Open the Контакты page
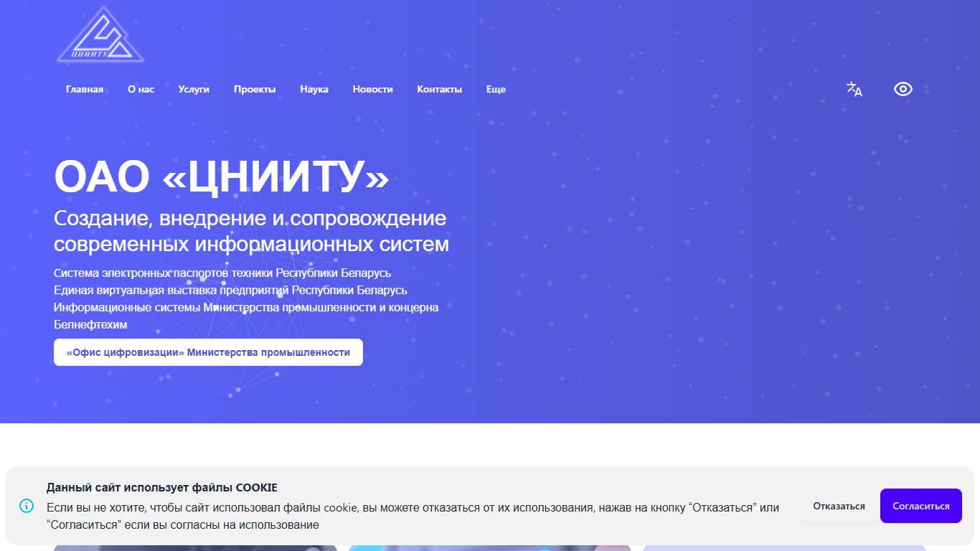Viewport: 980px width, 551px height. click(x=440, y=90)
